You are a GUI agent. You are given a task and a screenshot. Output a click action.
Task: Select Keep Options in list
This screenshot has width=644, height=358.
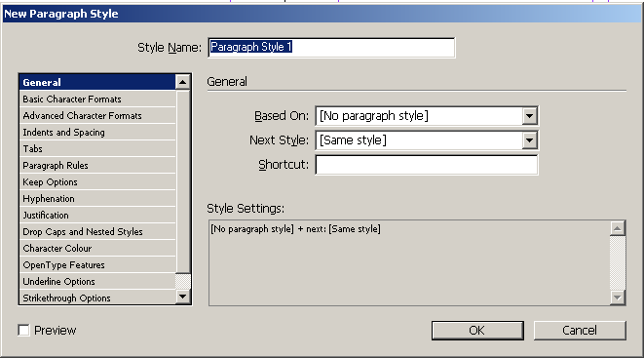click(x=97, y=182)
